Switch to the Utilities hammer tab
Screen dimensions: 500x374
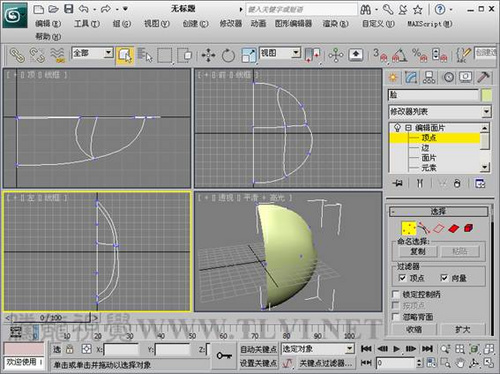(x=483, y=77)
